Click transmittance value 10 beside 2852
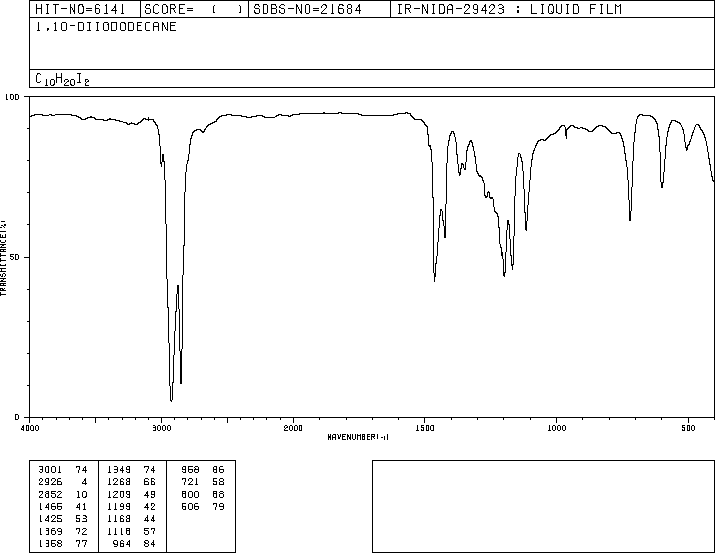Viewport: 715px width, 553px height. (x=81, y=494)
